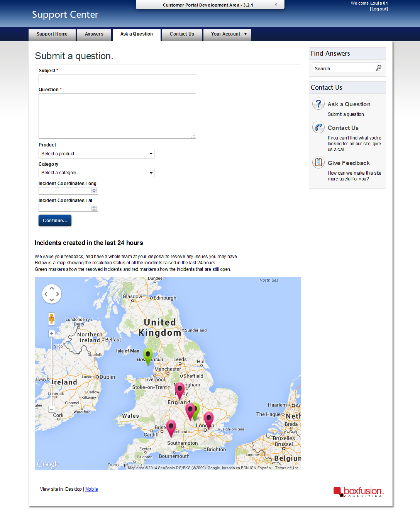Click the Incident Coordinates Lat spinner arrows
This screenshot has width=420, height=512.
(94, 208)
